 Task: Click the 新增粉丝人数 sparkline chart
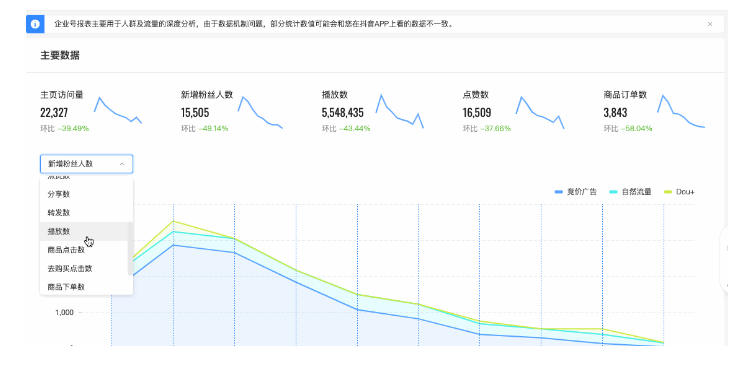coord(260,112)
